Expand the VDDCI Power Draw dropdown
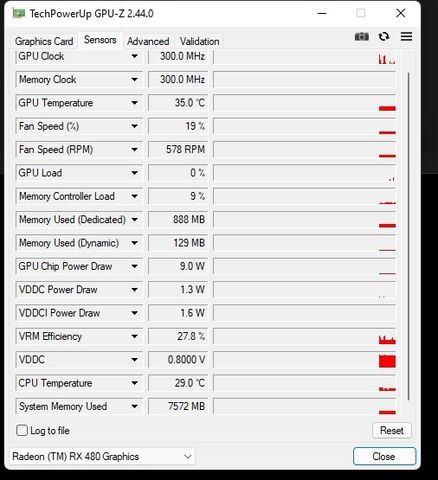 [x=135, y=313]
